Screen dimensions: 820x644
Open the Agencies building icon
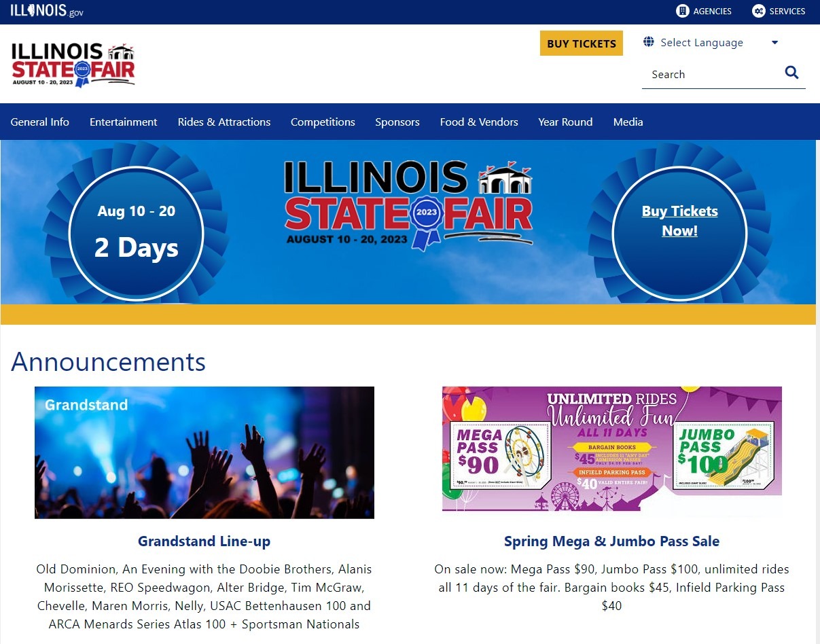click(x=683, y=11)
